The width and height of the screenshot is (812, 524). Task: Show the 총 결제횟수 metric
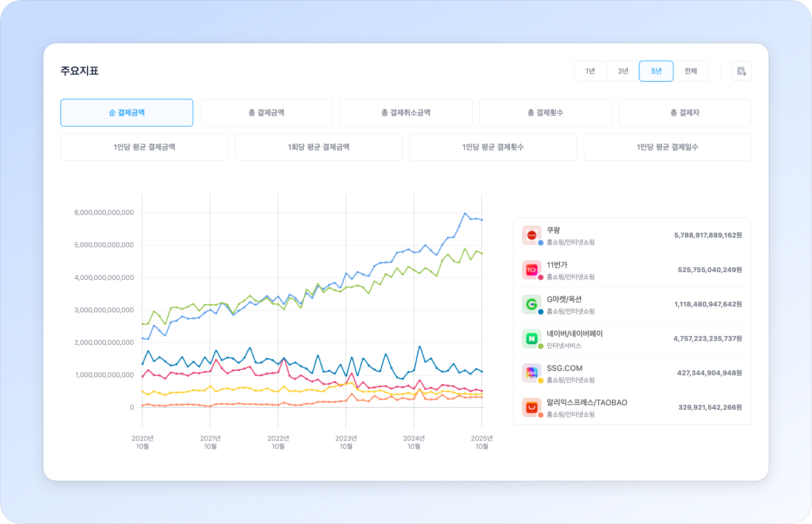pyautogui.click(x=546, y=113)
